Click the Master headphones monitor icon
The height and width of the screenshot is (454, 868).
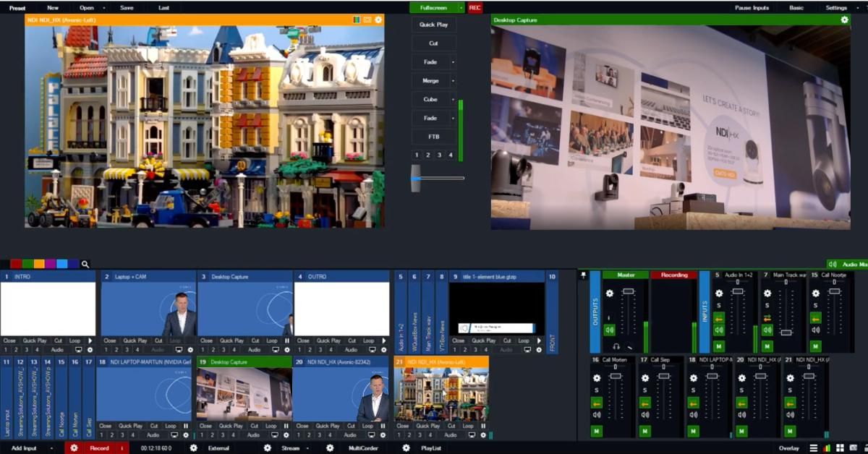point(616,347)
